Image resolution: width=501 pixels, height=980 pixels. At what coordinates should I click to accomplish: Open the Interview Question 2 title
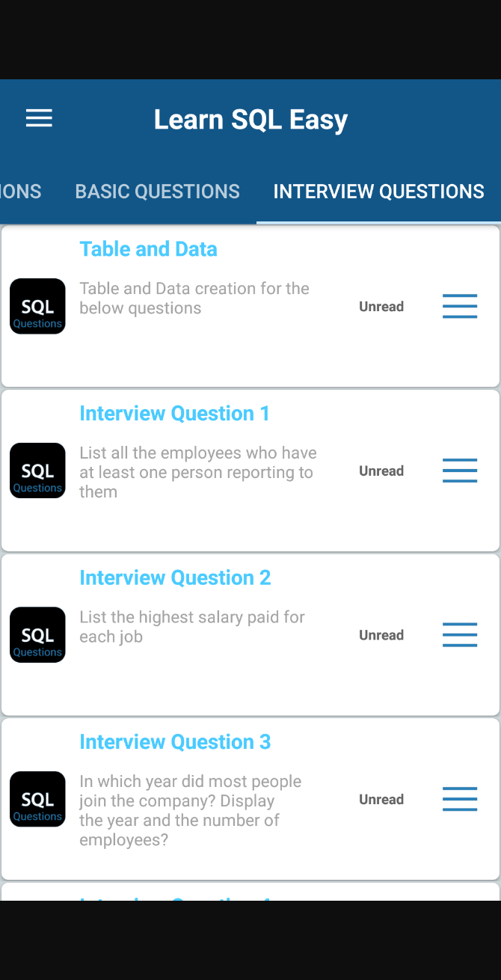pos(175,578)
